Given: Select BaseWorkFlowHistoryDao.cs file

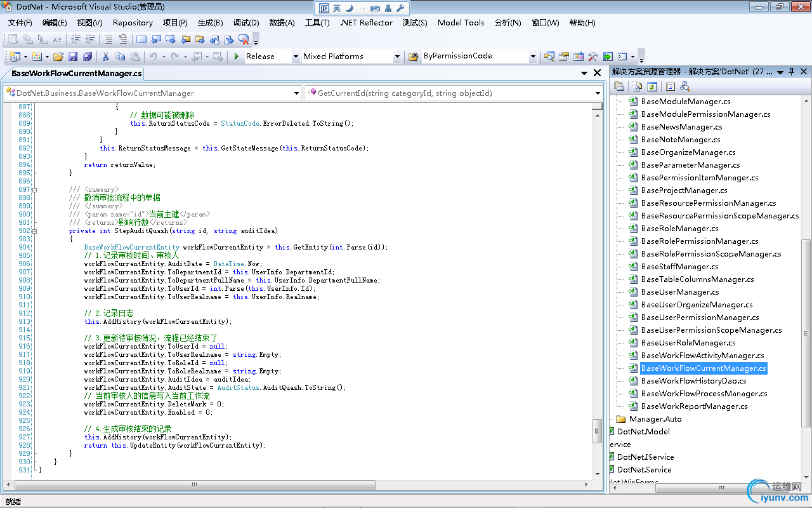Looking at the screenshot, I should point(693,381).
